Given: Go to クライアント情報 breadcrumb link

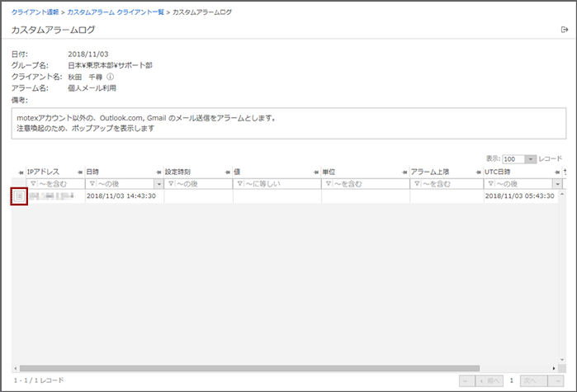Looking at the screenshot, I should pos(35,12).
